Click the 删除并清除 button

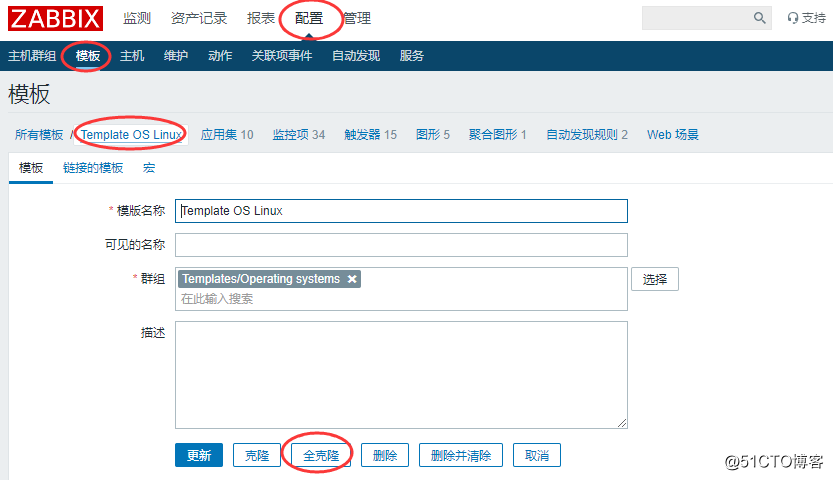click(461, 456)
